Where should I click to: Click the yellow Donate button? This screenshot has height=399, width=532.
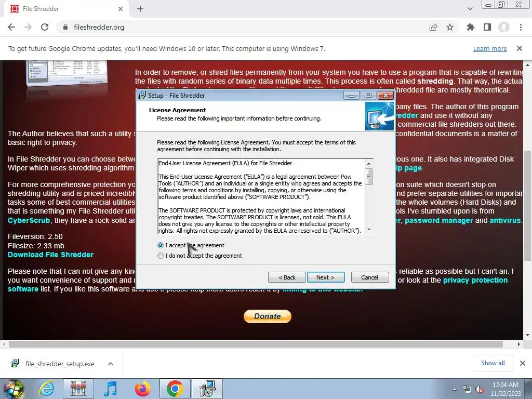point(268,316)
